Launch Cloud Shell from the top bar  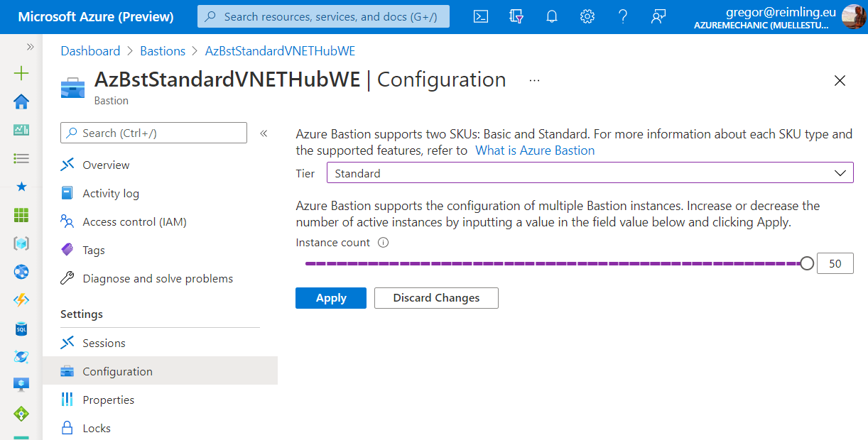click(x=481, y=16)
